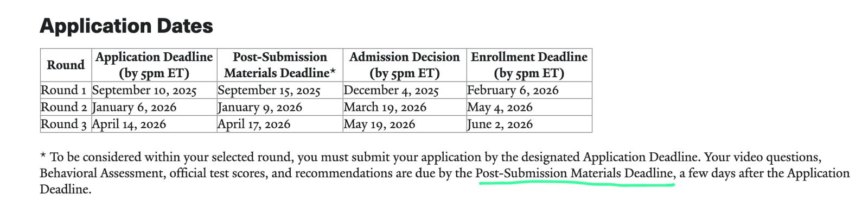The image size is (868, 224).
Task: Click the "Enrollment Deadline" column header
Action: click(x=529, y=65)
